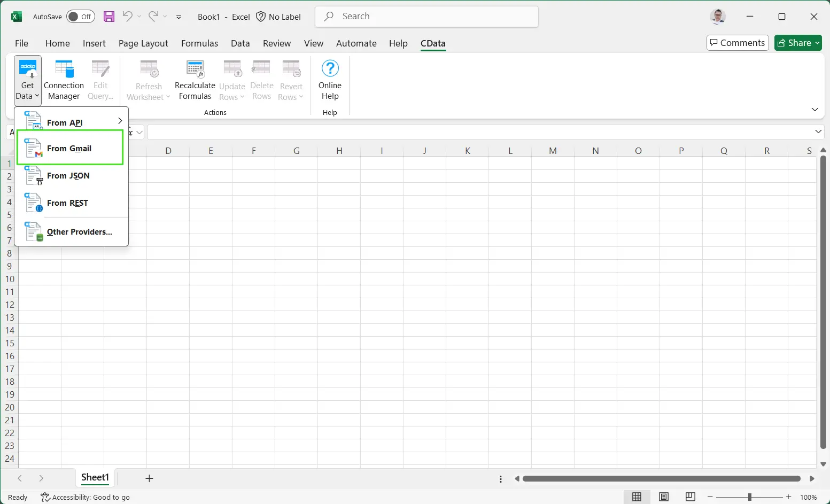The image size is (830, 504).
Task: Add a new sheet with plus icon
Action: [149, 478]
